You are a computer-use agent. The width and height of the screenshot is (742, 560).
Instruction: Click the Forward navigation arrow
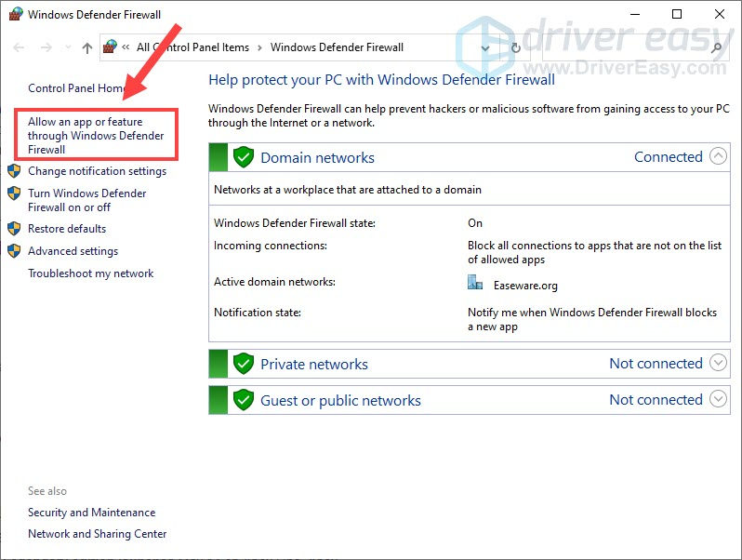(x=46, y=47)
